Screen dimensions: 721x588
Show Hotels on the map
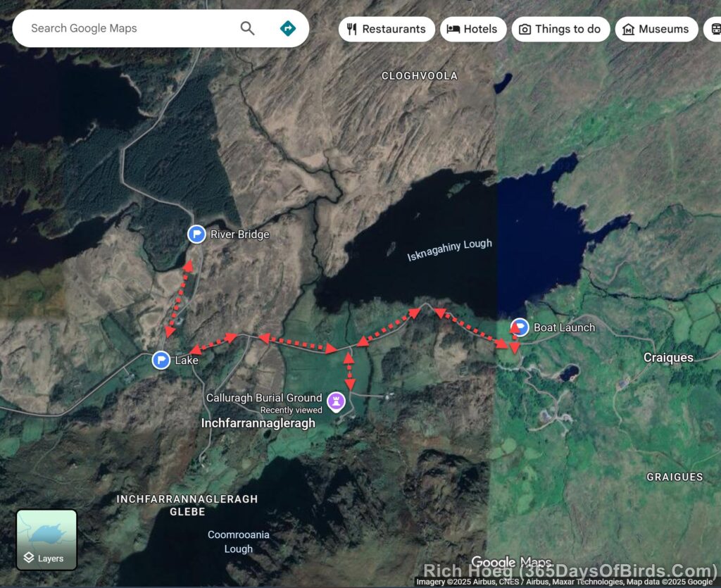click(472, 29)
